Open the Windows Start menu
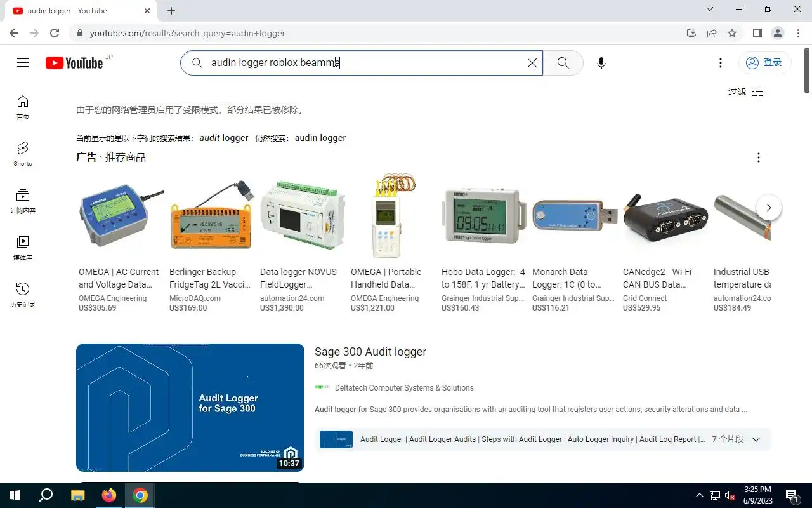Viewport: 812px width, 508px height. click(15, 495)
